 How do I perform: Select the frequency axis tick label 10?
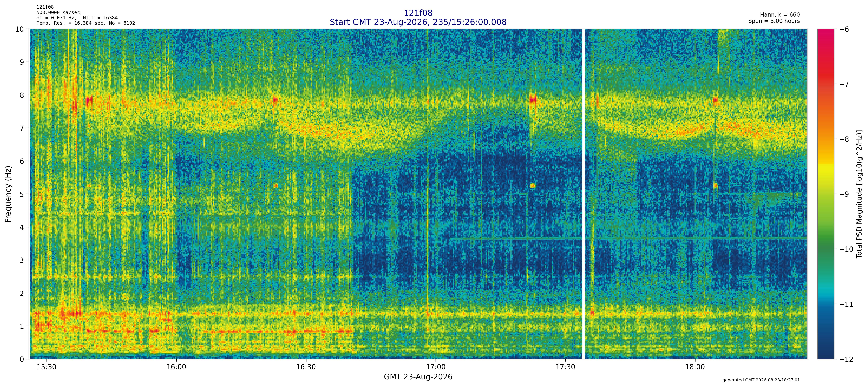(x=20, y=29)
